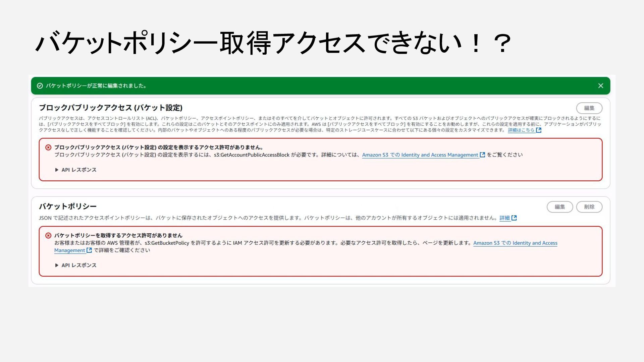
Task: Click error icon in bucket policy alert
Action: (x=48, y=236)
